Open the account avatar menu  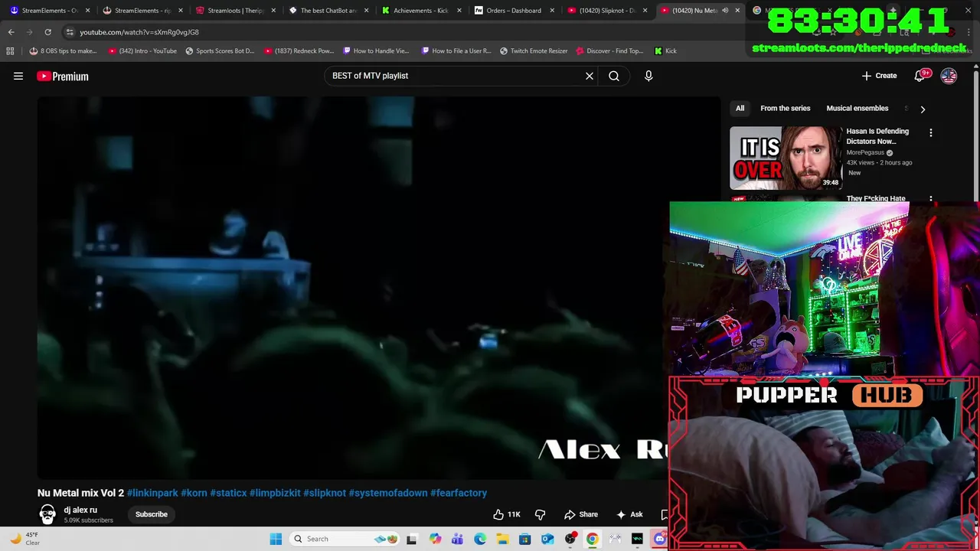tap(949, 76)
